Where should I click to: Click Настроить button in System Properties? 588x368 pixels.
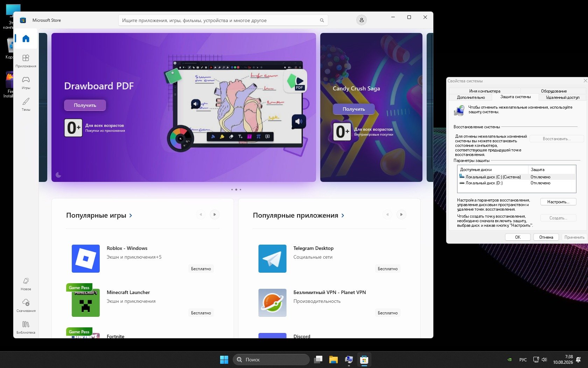click(558, 202)
